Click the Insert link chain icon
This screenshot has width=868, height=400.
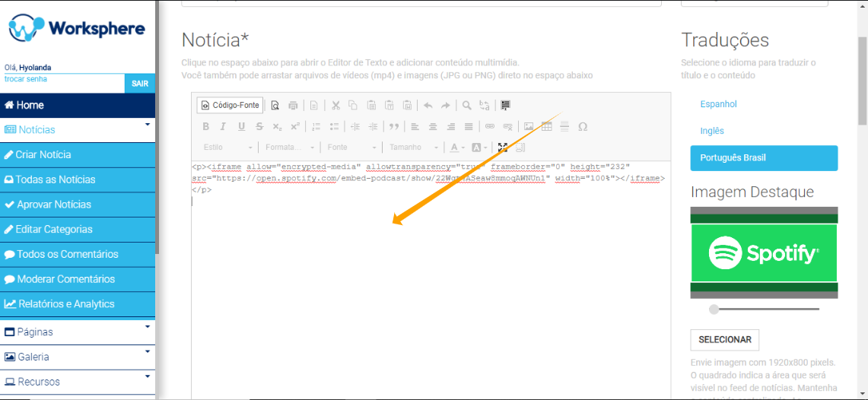[490, 127]
